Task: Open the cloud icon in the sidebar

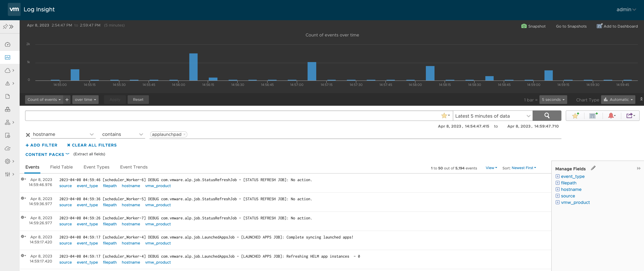Action: point(8,71)
